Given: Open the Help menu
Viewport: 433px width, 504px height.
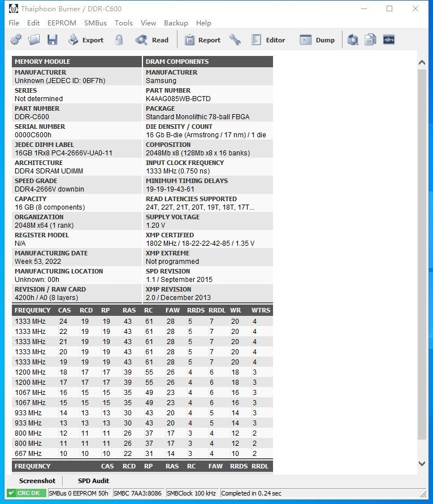Looking at the screenshot, I should pos(203,23).
